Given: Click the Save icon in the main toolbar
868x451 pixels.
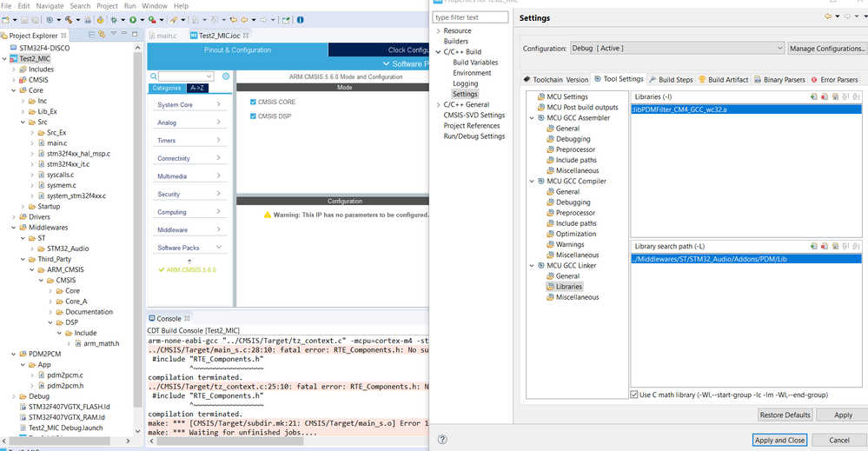Looking at the screenshot, I should click(24, 20).
